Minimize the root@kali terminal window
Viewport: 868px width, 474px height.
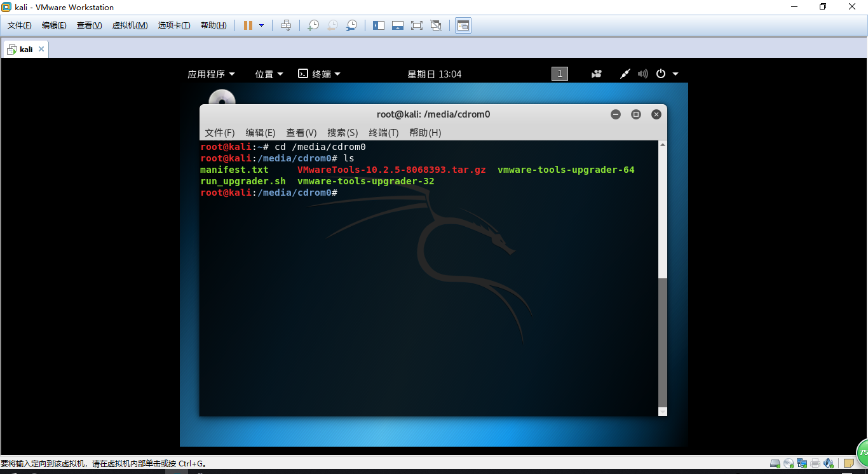point(616,114)
